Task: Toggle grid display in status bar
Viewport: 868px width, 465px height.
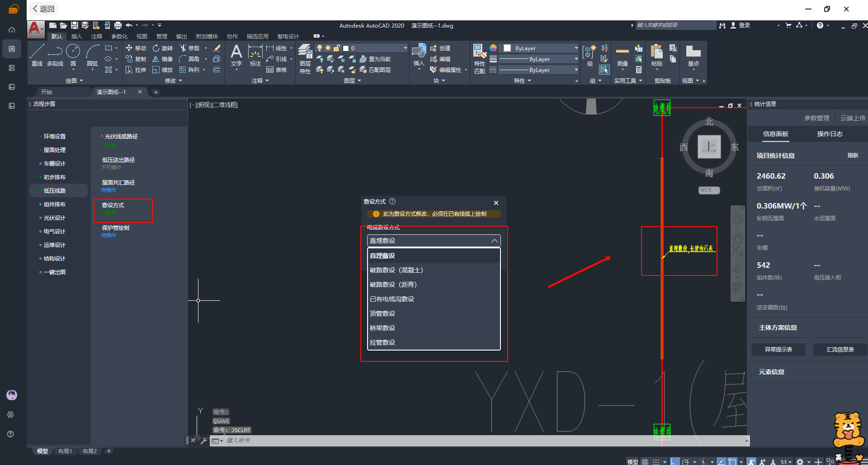Action: coord(645,461)
